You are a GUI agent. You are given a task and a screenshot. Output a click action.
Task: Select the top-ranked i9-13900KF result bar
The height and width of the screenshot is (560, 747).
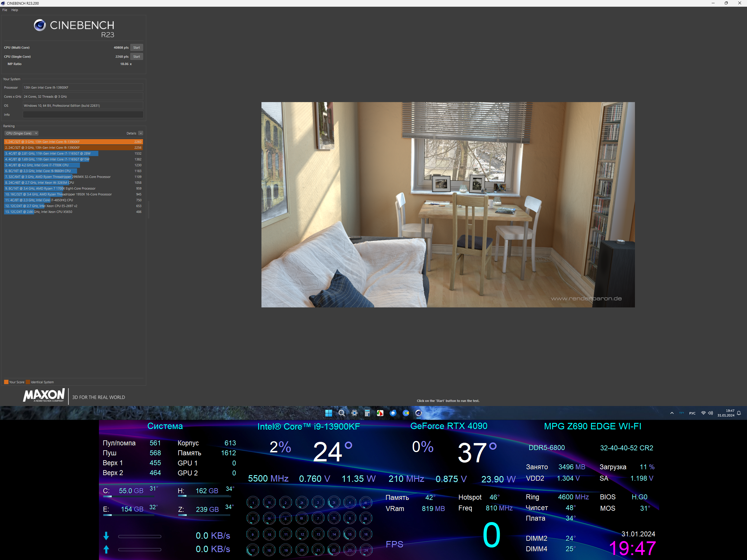click(x=73, y=142)
